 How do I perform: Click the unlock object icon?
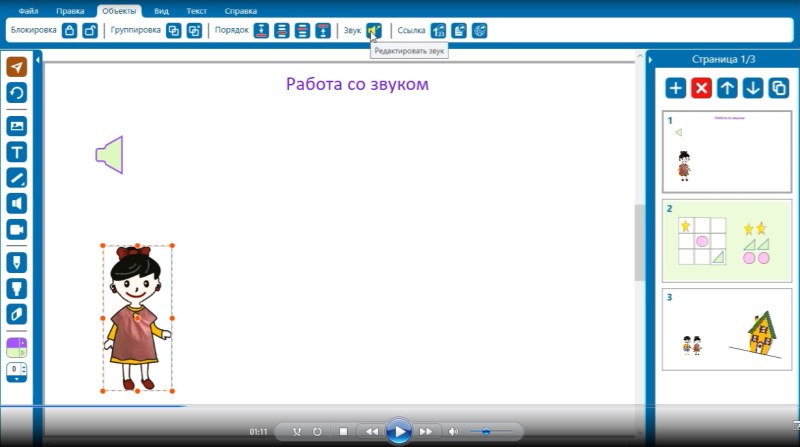[90, 31]
